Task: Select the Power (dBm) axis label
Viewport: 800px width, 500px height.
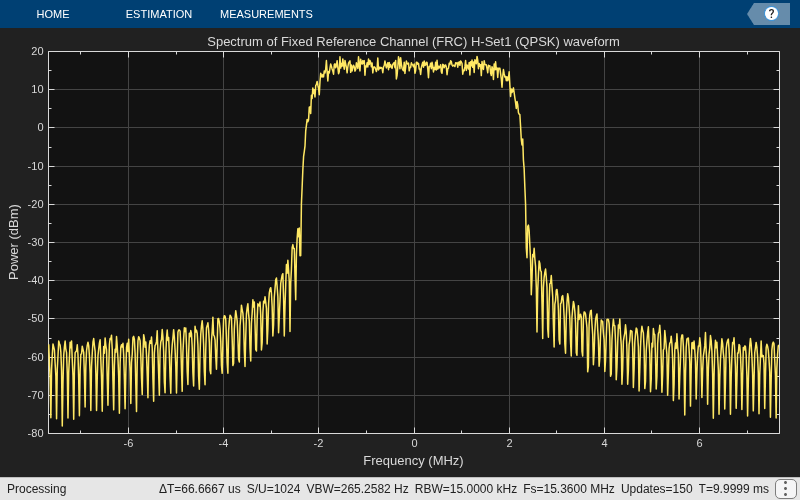Action: 14,242
